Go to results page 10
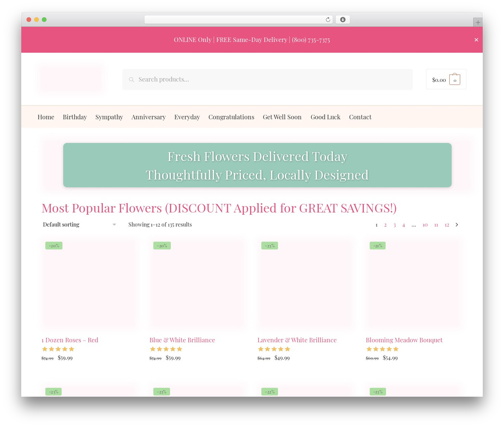 click(x=425, y=225)
